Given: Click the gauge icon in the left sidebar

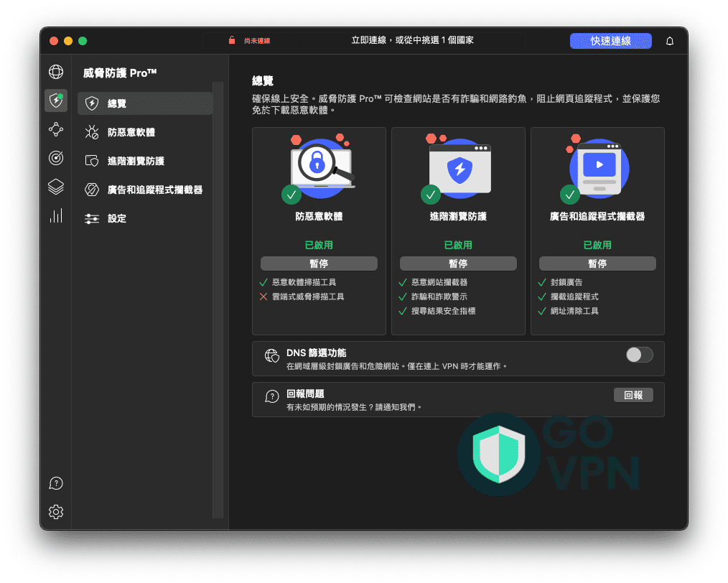Looking at the screenshot, I should 56,158.
